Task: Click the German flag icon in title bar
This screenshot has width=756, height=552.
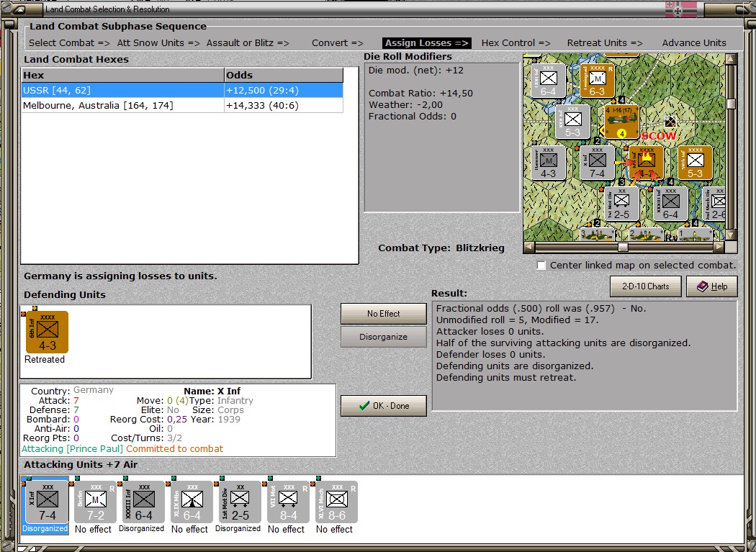Action: point(681,9)
